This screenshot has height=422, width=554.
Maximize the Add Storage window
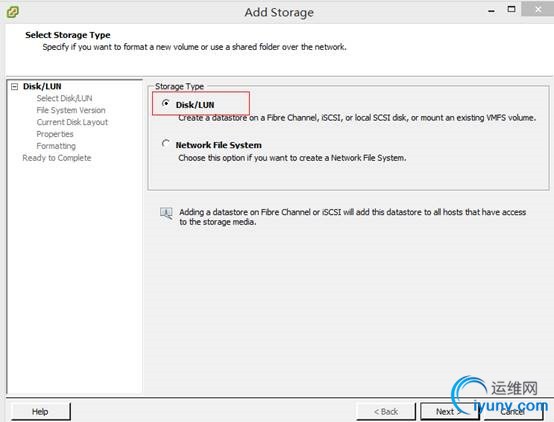(x=511, y=10)
